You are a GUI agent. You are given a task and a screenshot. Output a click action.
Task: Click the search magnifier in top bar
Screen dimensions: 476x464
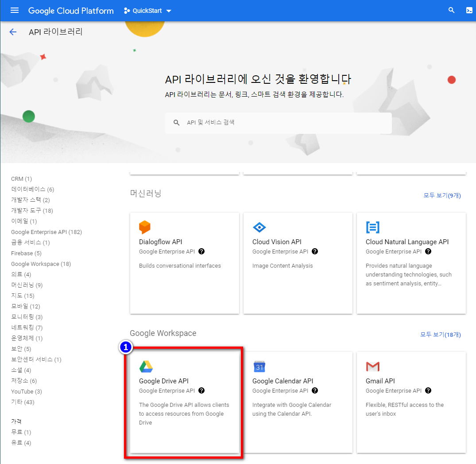pos(451,10)
